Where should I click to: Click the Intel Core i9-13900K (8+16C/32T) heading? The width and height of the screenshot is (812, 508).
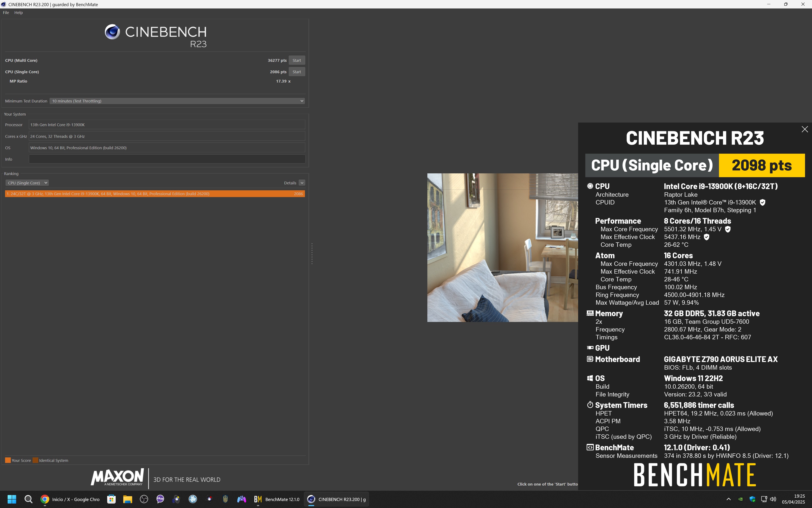tap(720, 186)
